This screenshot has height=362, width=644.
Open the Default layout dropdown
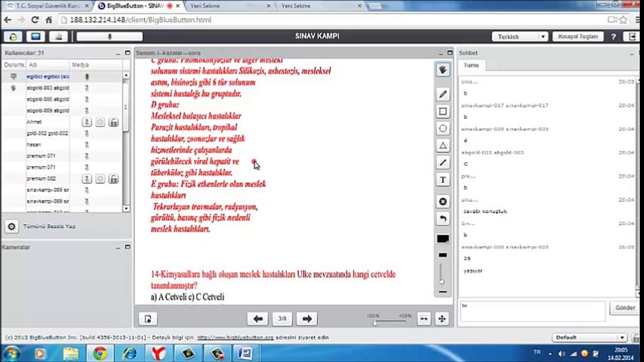[x=589, y=338]
